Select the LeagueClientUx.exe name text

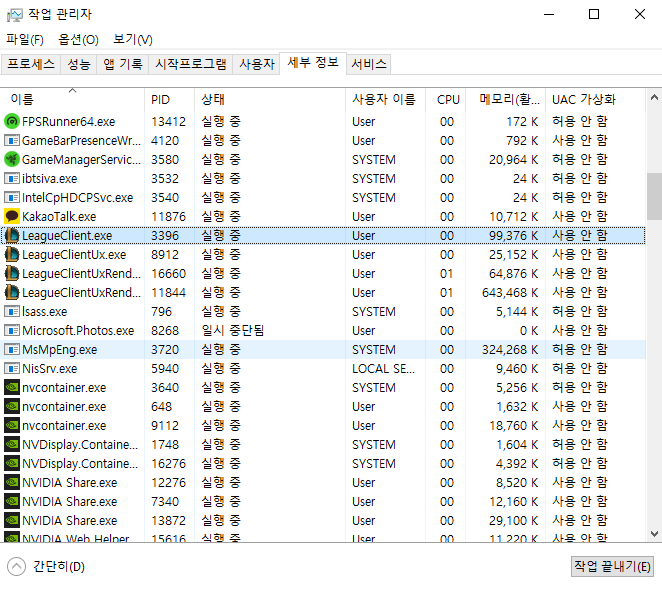74,255
